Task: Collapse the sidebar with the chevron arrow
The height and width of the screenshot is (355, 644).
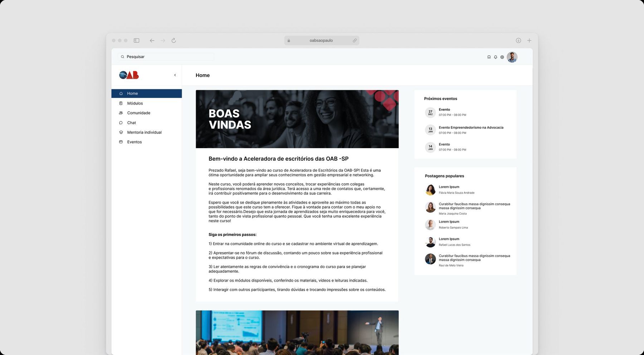Action: (x=175, y=75)
